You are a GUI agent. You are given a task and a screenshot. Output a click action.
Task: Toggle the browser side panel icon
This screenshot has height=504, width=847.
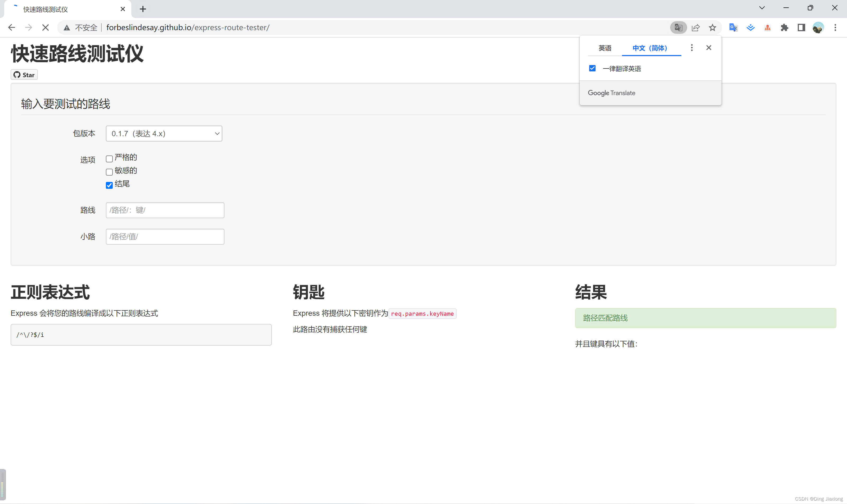pos(801,28)
